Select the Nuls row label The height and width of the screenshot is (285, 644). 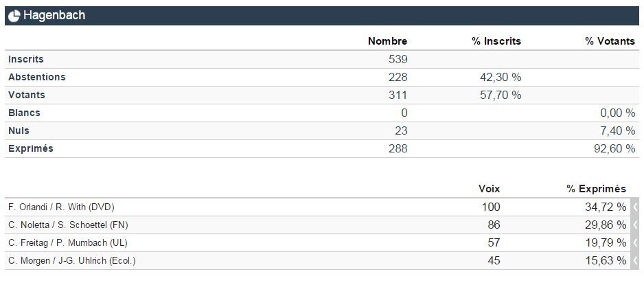click(x=19, y=130)
